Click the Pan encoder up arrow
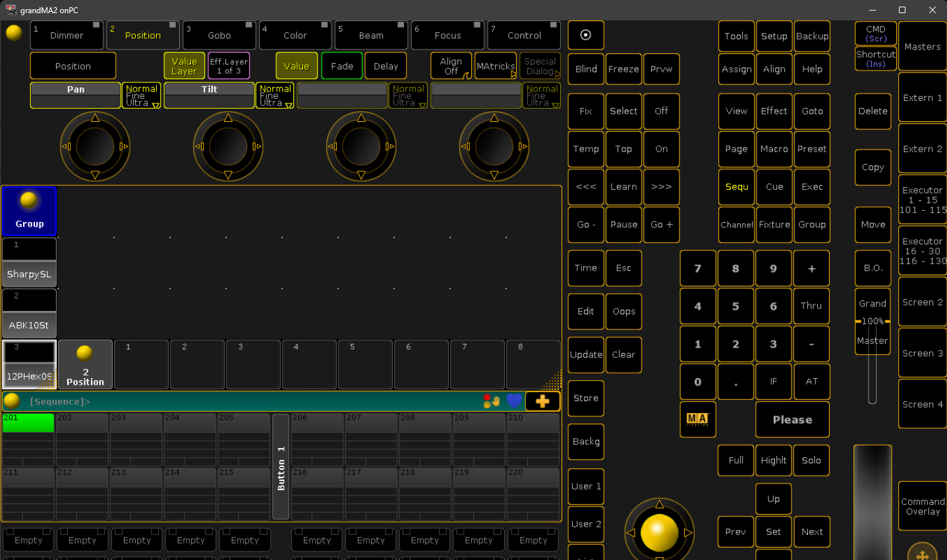The height and width of the screenshot is (560, 947). [95, 118]
